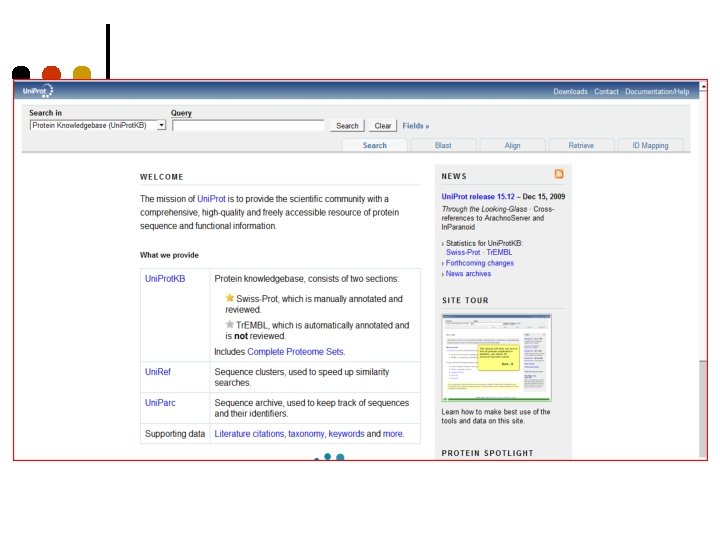Open the taxonomy link
The width and height of the screenshot is (720, 540).
coord(306,433)
